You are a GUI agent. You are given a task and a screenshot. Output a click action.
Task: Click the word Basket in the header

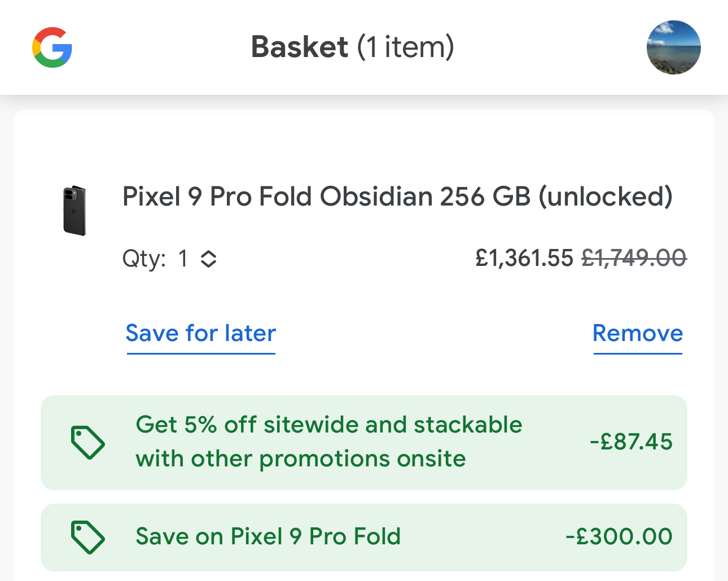[299, 47]
